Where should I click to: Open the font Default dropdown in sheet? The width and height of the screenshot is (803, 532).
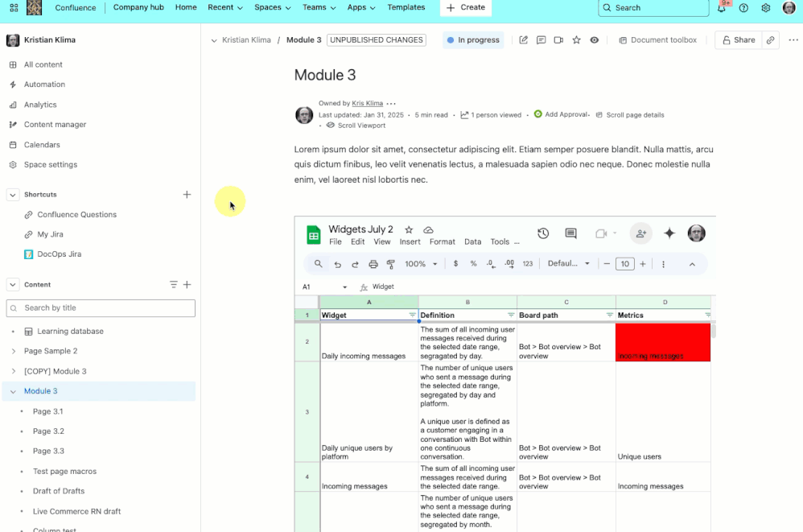[568, 264]
